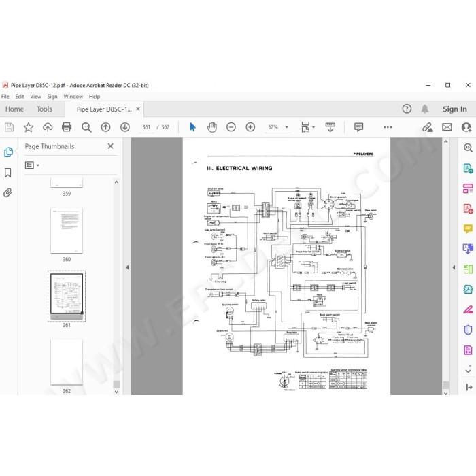
Task: Open the File menu
Action: coord(5,97)
